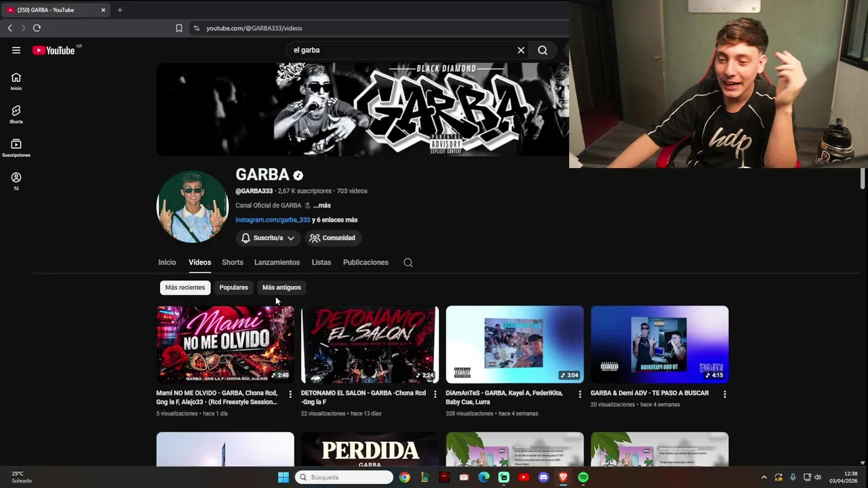The width and height of the screenshot is (868, 488).
Task: Select the Más antiguos filter chip
Action: click(281, 287)
